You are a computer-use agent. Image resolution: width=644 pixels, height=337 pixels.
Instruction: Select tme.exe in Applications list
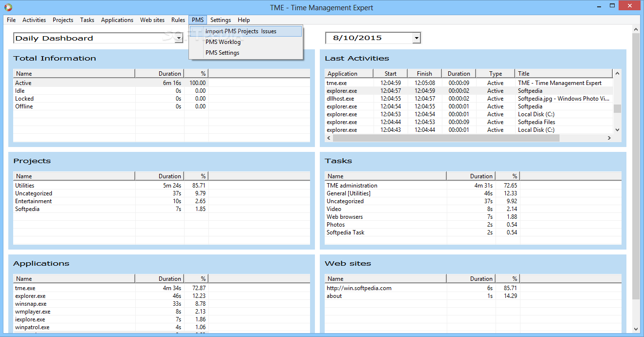click(x=161, y=288)
